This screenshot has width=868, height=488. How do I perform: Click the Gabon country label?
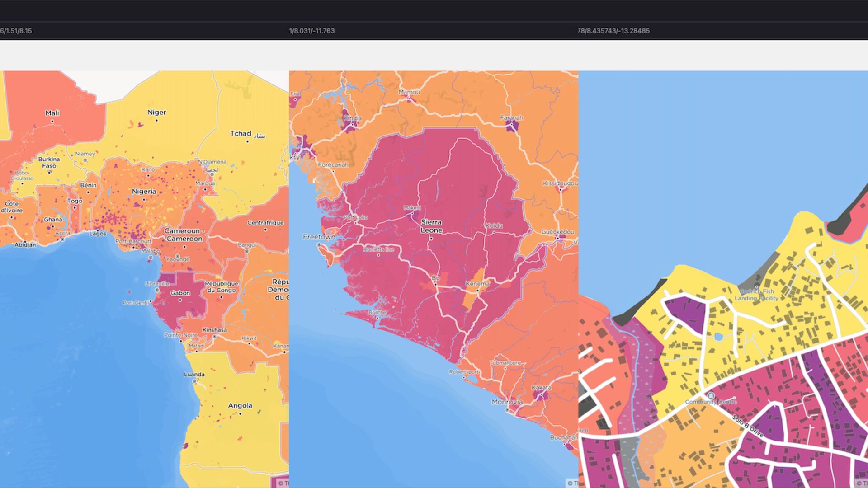click(x=180, y=293)
